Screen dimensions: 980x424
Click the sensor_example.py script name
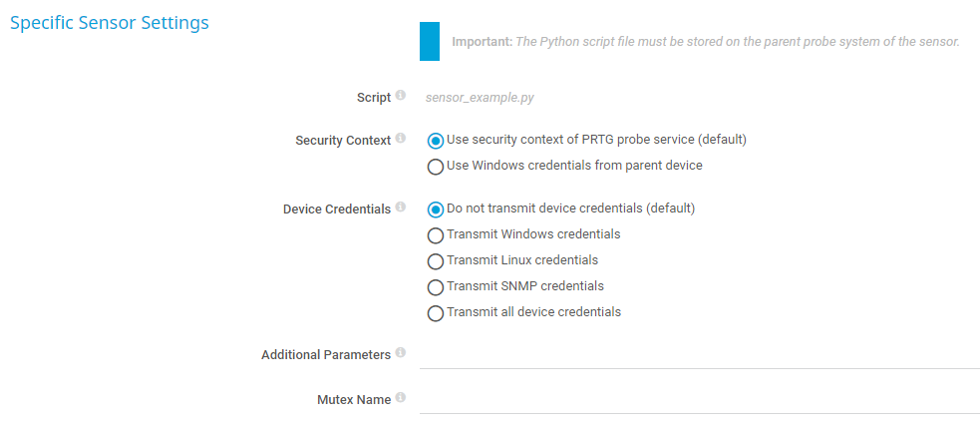coord(481,98)
